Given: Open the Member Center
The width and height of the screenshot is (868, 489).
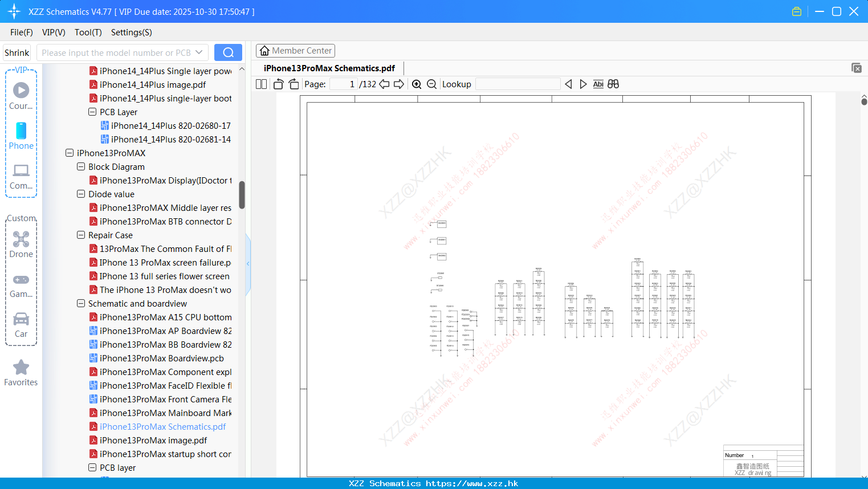Looking at the screenshot, I should (x=295, y=51).
